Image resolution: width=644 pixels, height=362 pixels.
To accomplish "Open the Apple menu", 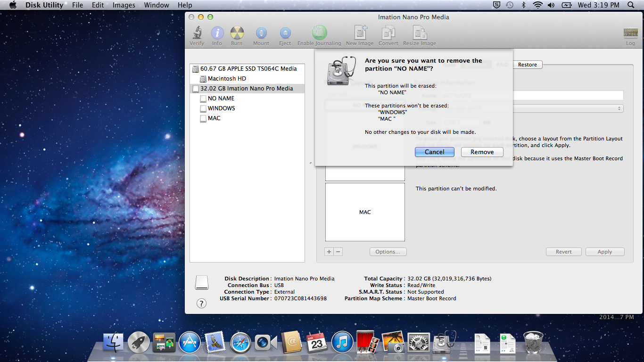I will (x=13, y=5).
